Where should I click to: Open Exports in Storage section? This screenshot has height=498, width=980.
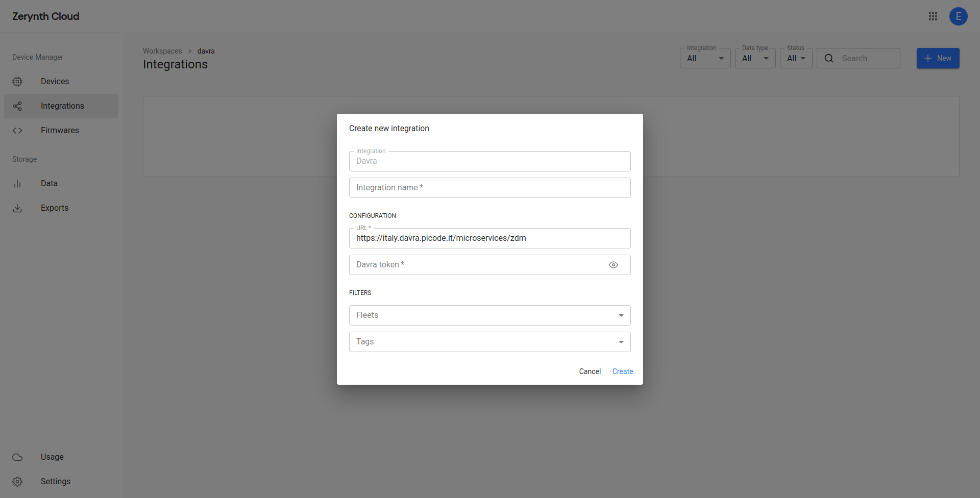[x=61, y=208]
